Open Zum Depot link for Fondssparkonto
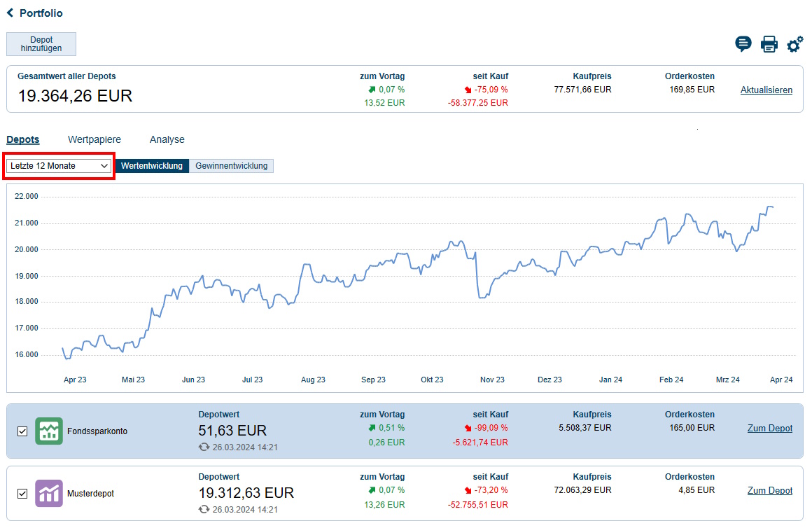The height and width of the screenshot is (528, 812). (x=770, y=428)
